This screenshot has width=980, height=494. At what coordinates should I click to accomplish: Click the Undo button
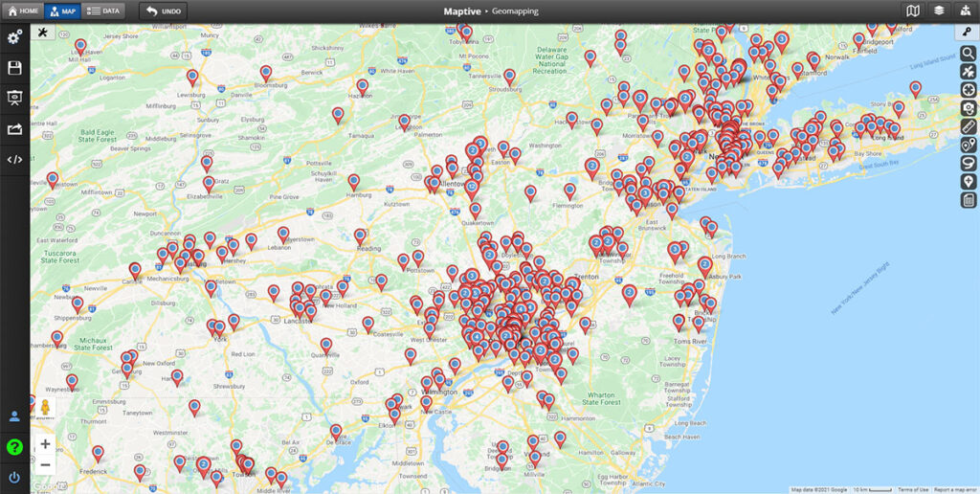pyautogui.click(x=163, y=11)
